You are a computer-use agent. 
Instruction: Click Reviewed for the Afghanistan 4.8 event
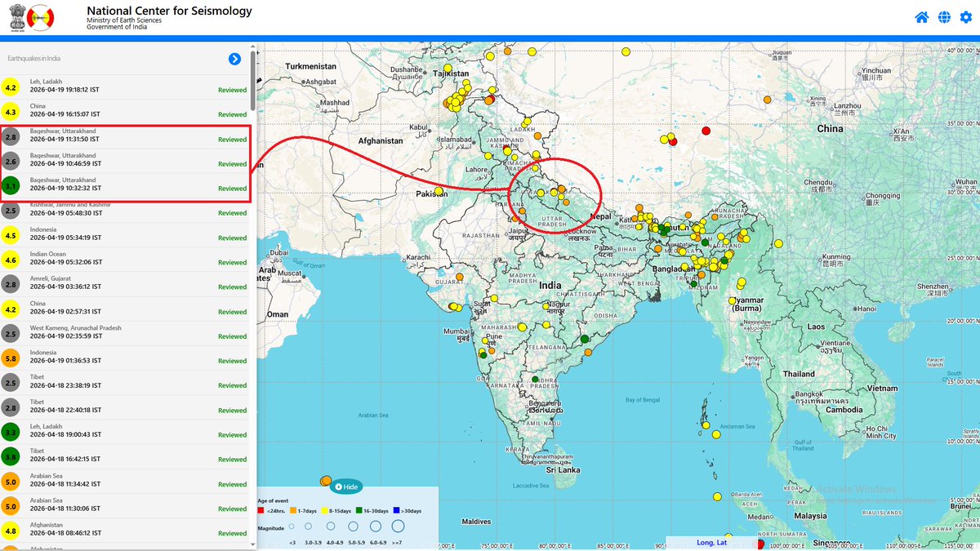[x=232, y=533]
